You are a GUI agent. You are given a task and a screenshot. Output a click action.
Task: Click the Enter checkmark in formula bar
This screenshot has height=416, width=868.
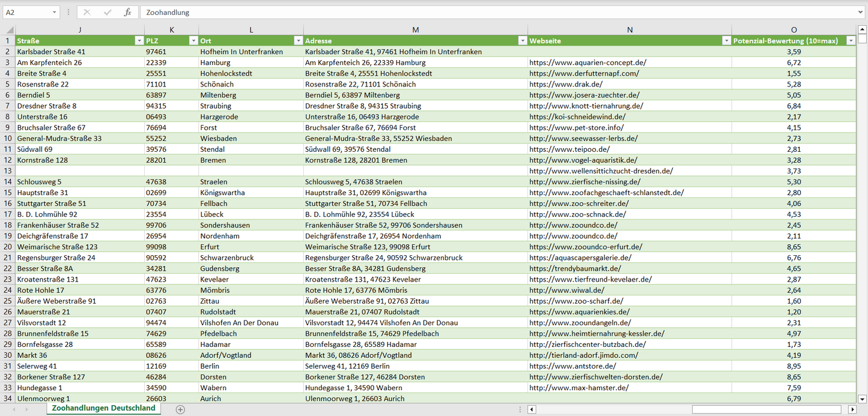tap(108, 12)
